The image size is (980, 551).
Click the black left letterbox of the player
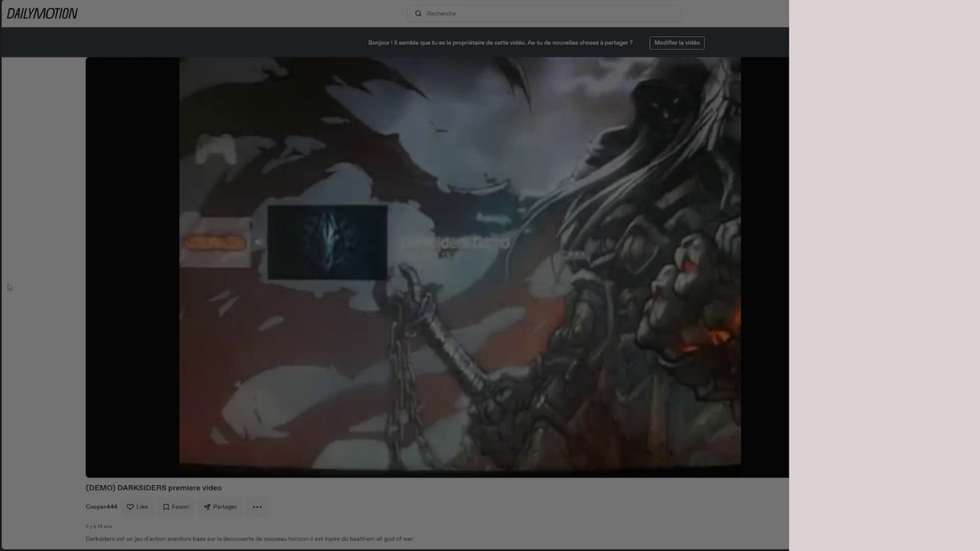click(x=132, y=268)
